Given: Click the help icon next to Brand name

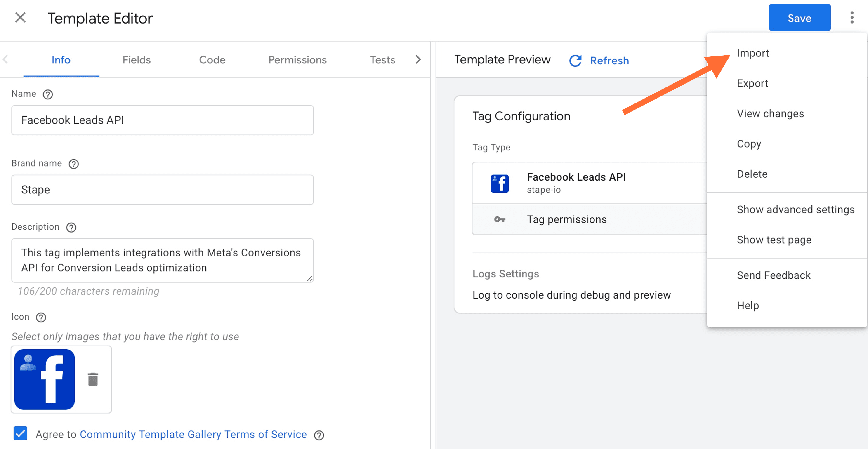Looking at the screenshot, I should coord(73,164).
